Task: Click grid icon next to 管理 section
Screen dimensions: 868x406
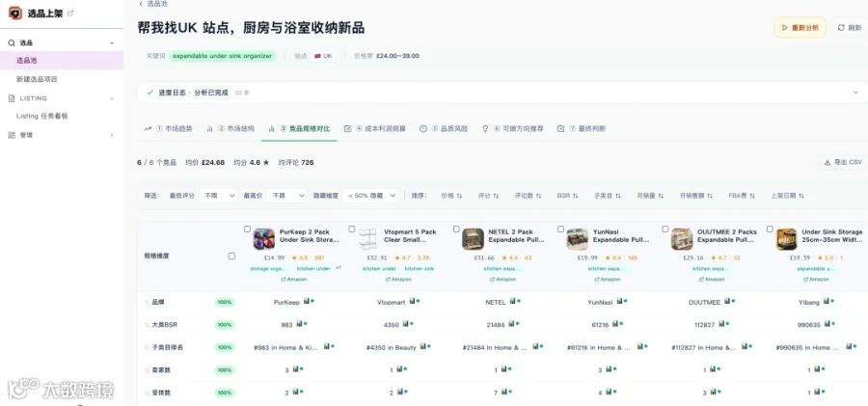Action: coord(12,135)
